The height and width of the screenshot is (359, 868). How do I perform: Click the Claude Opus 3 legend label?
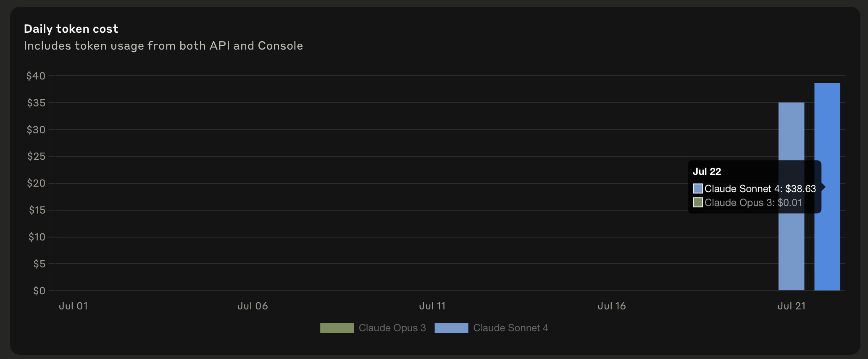[x=392, y=328]
